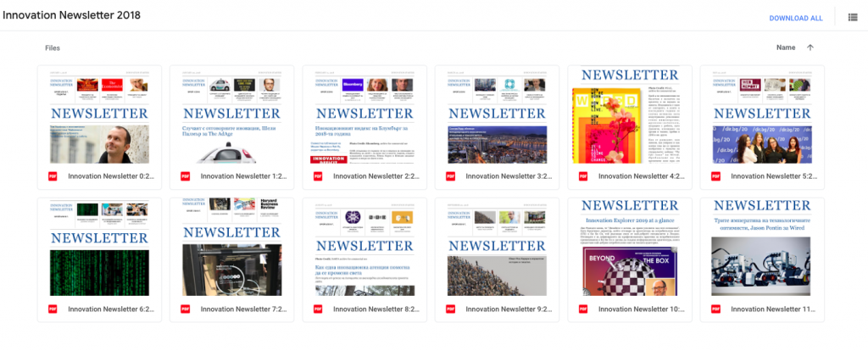Click PDF icon of Innovation Newsletter 6
The width and height of the screenshot is (868, 351).
[53, 309]
